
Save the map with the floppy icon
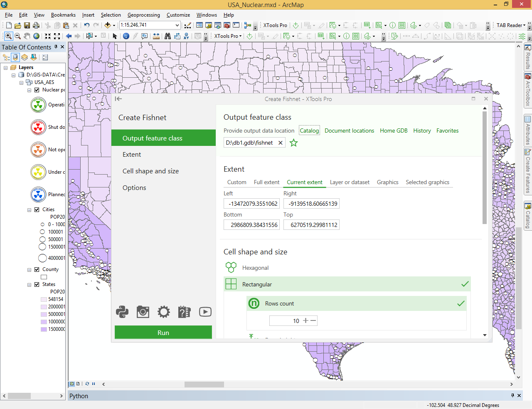(x=27, y=25)
